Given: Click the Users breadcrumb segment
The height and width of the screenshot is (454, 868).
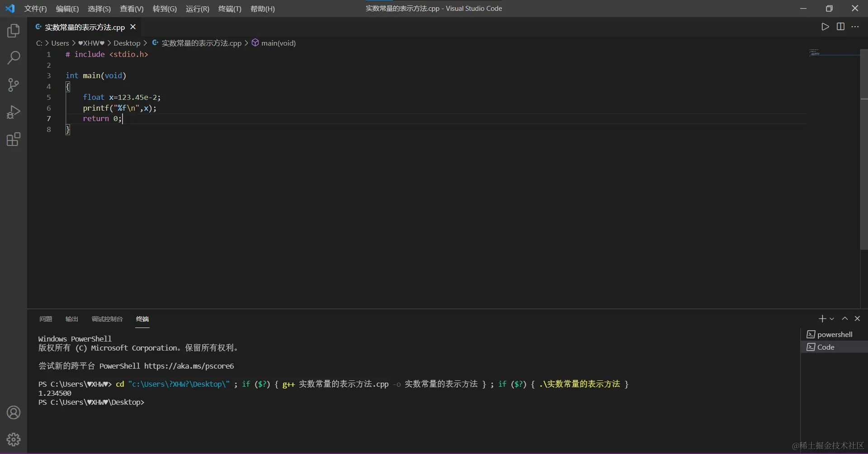Looking at the screenshot, I should click(60, 43).
